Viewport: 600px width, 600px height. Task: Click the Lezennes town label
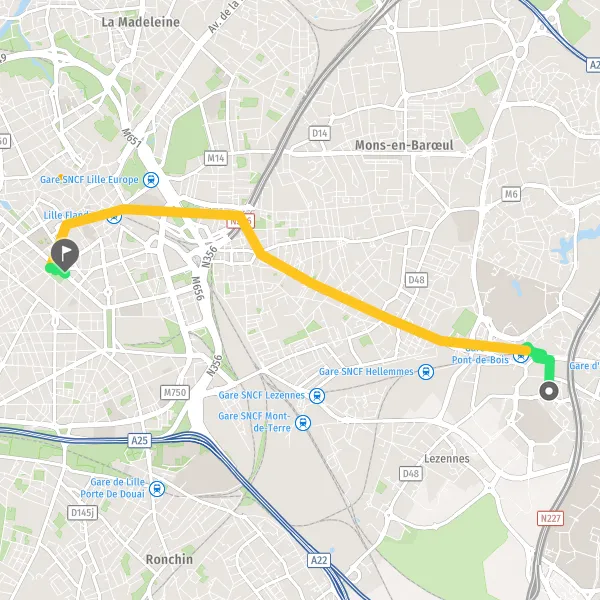click(x=447, y=458)
